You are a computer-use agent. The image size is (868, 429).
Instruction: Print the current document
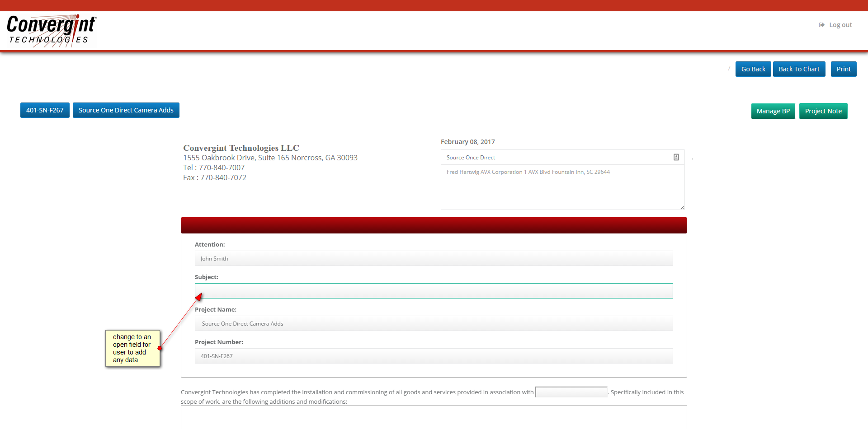pos(844,69)
